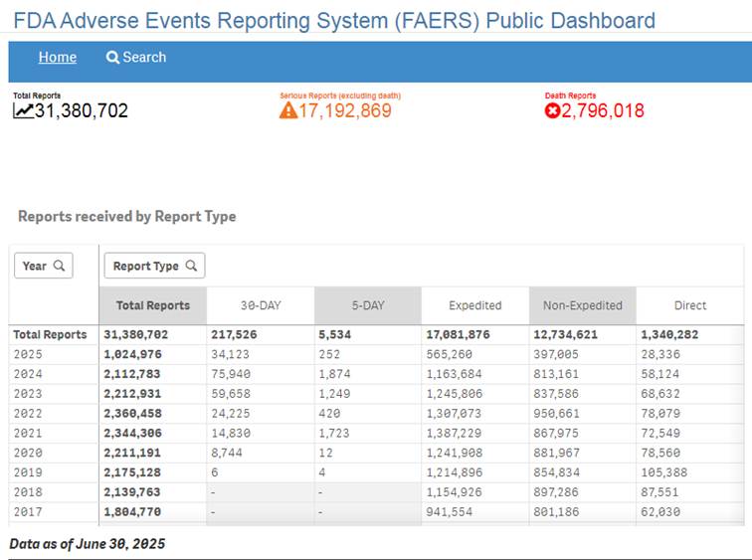Select the 2024 year row label
This screenshot has height=560, width=752.
[x=29, y=373]
